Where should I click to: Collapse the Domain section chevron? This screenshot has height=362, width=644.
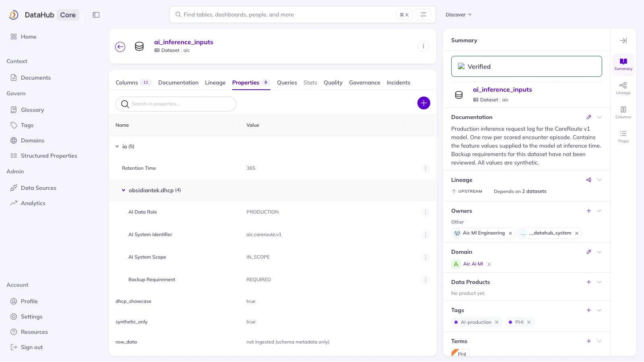[599, 252]
